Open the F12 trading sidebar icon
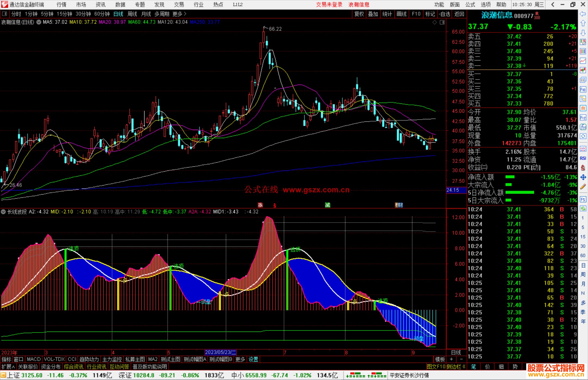The image size is (588, 380). pos(583,118)
